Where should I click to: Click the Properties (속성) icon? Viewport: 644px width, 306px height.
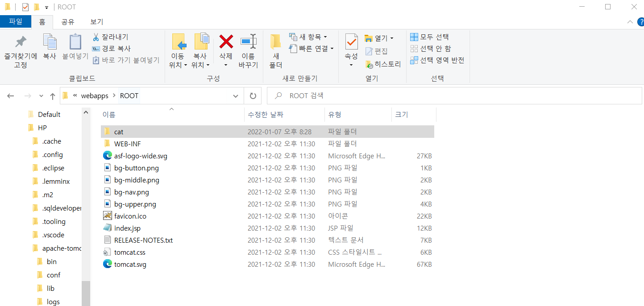pos(351,41)
